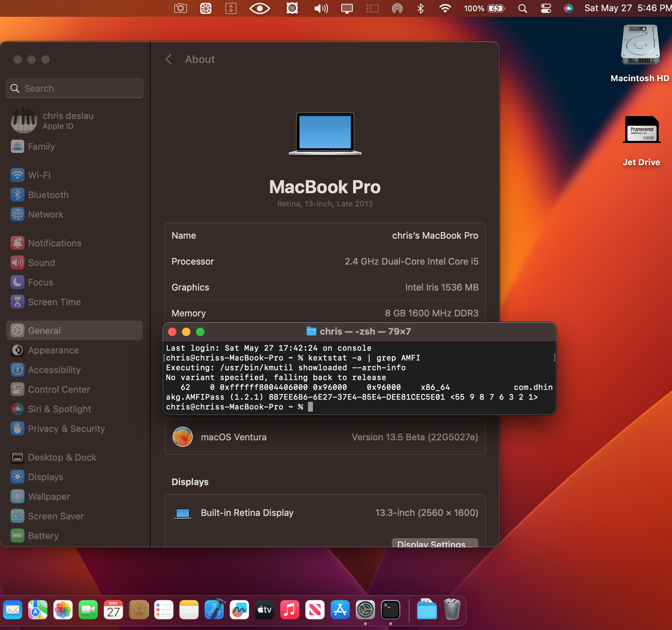672x630 pixels.
Task: Click the Search field in Settings
Action: pos(75,88)
